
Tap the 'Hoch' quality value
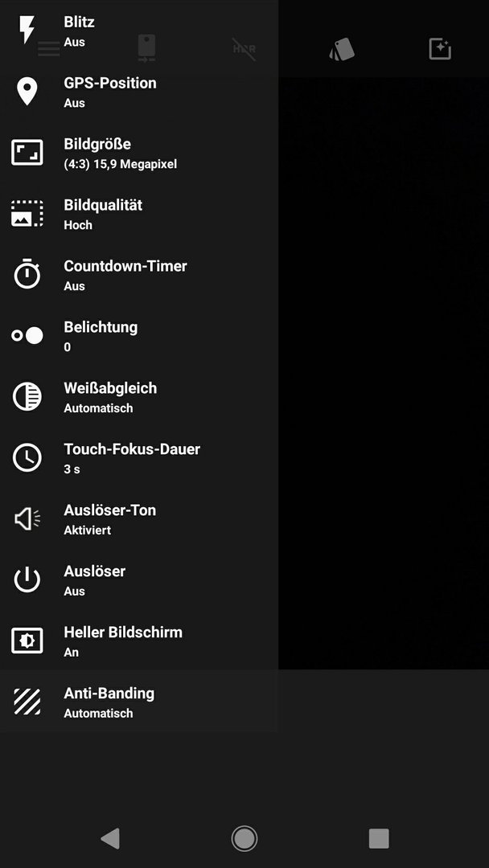coord(78,225)
